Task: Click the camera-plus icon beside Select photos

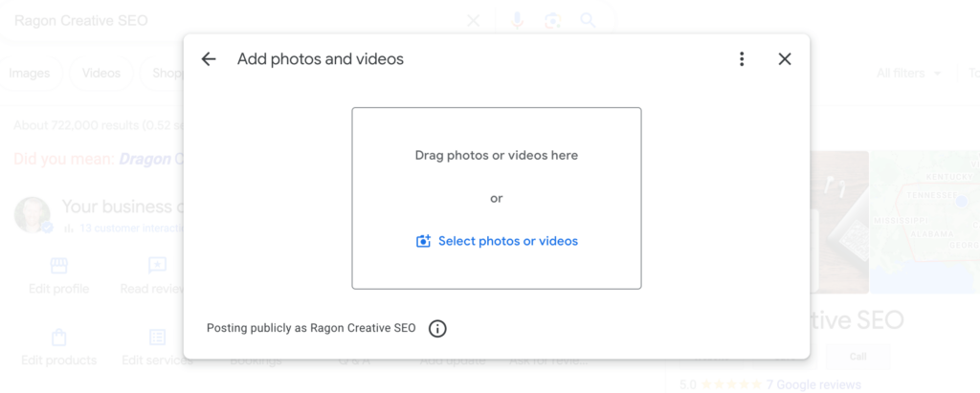Action: point(423,241)
